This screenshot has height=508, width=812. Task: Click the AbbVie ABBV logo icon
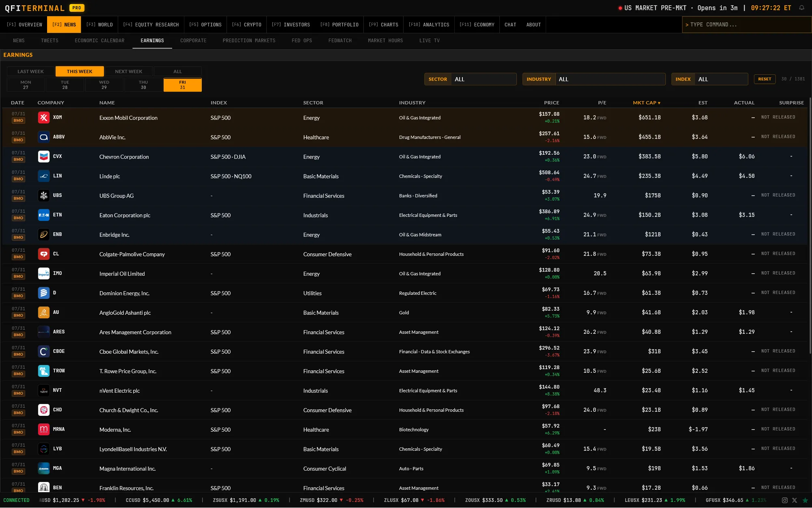(44, 137)
